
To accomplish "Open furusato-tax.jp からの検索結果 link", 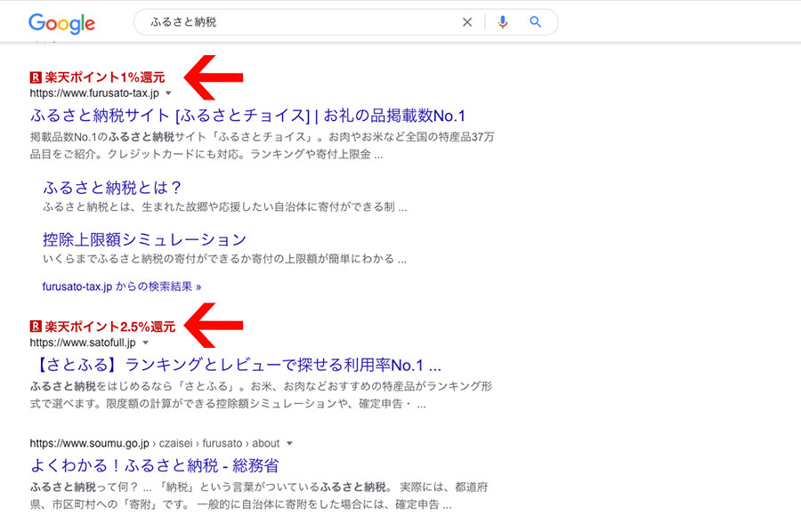I will click(x=122, y=286).
